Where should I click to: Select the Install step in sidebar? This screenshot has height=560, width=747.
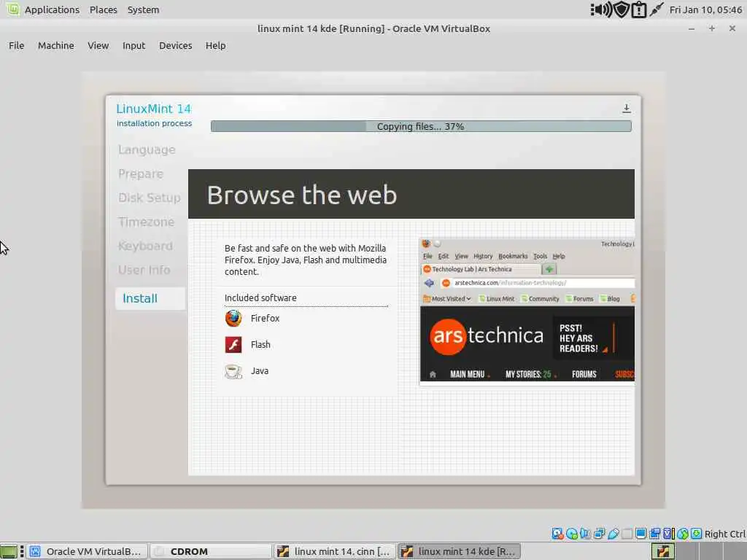point(150,298)
